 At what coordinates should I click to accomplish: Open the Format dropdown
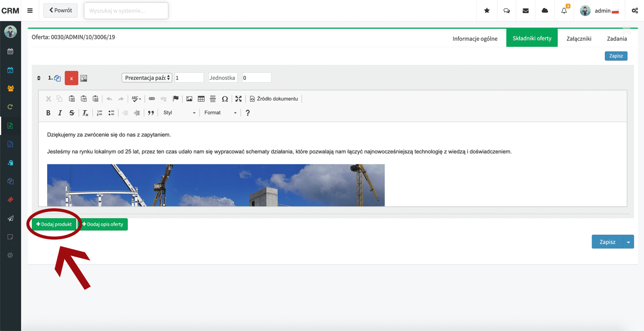coord(220,113)
